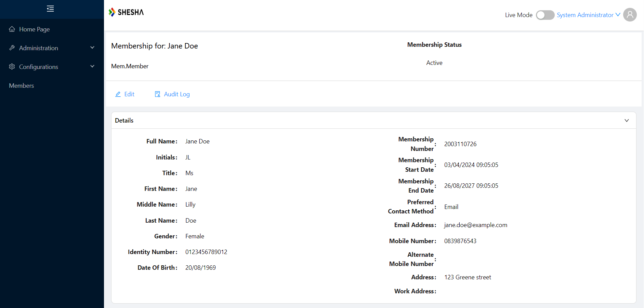Select the jane.doe@example.com email value
The width and height of the screenshot is (644, 308).
475,225
